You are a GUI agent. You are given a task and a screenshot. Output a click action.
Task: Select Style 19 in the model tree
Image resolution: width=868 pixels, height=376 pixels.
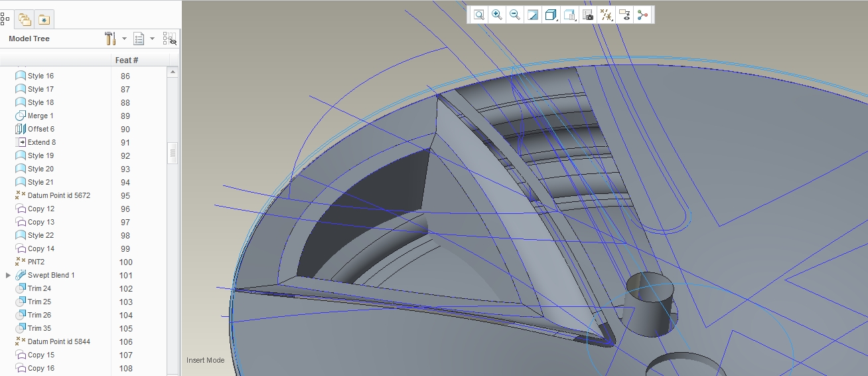40,155
